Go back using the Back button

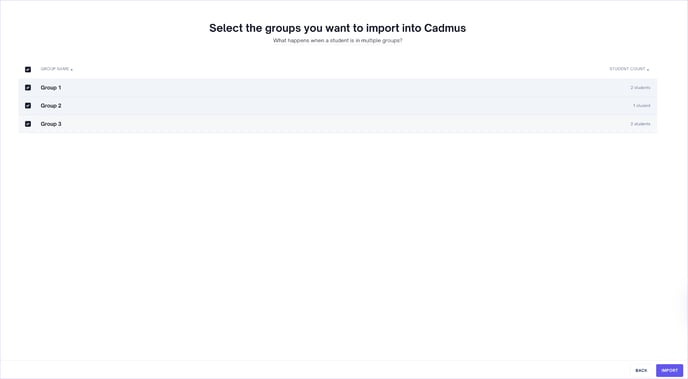[641, 371]
